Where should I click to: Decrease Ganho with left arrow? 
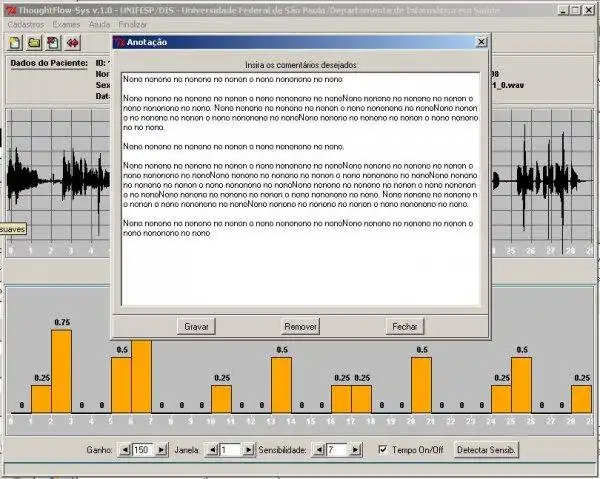coord(125,450)
